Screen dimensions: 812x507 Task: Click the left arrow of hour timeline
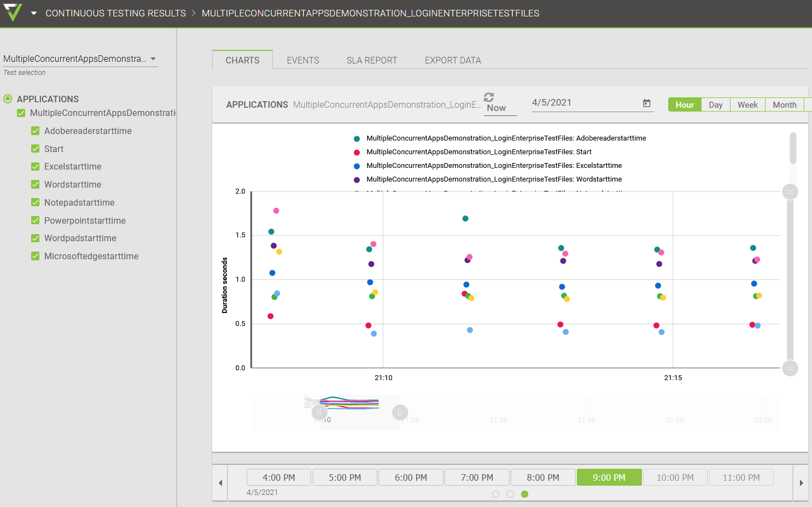click(x=220, y=483)
